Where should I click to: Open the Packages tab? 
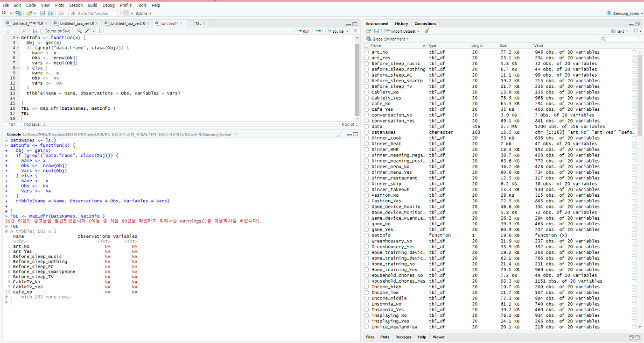[403, 337]
